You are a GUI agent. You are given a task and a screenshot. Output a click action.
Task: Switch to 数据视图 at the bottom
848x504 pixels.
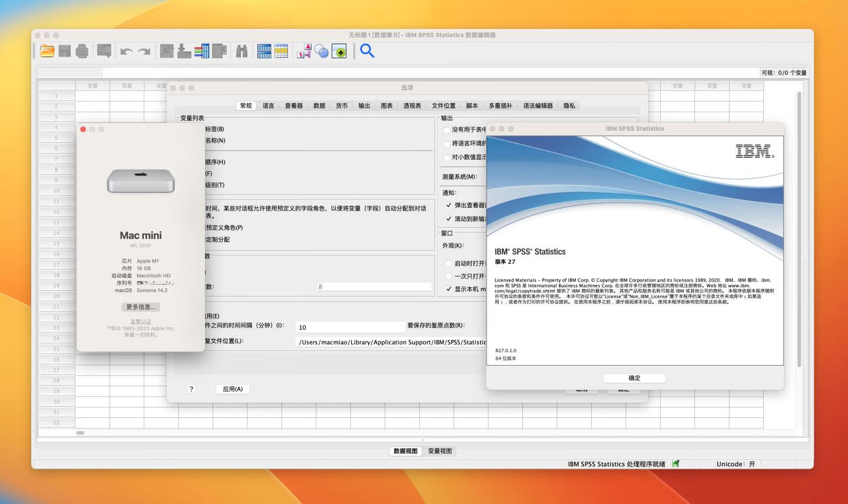click(x=406, y=451)
